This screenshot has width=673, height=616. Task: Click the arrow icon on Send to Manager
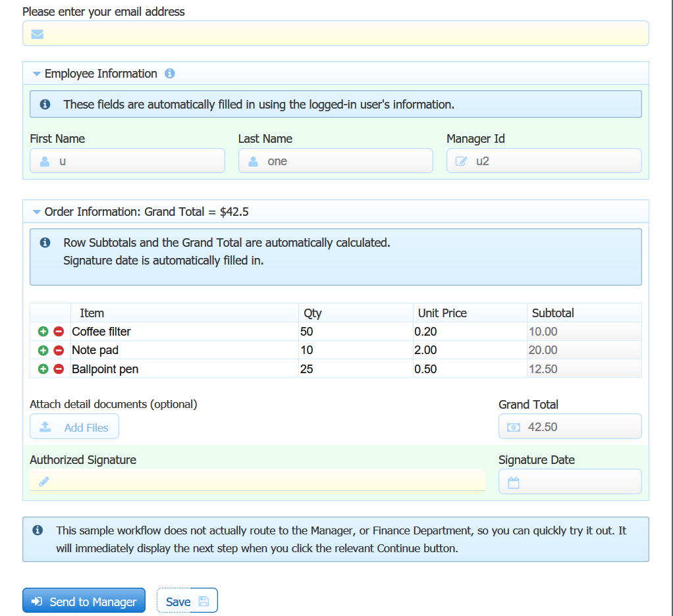[38, 602]
